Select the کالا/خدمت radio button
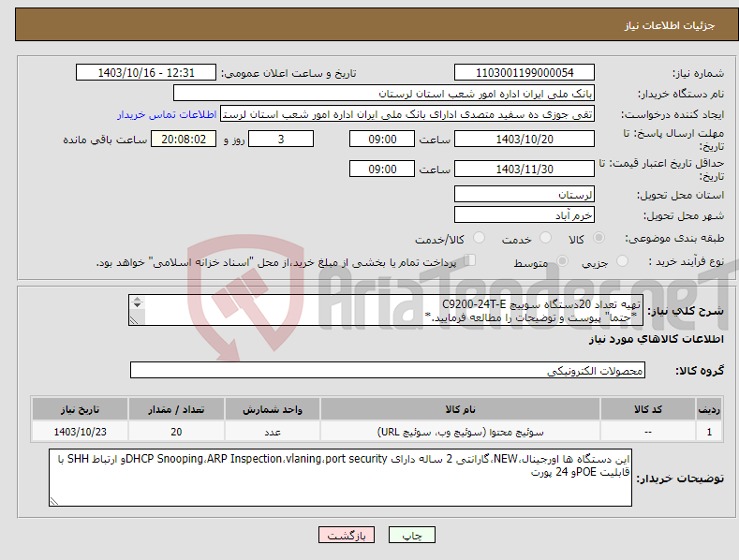 [479, 238]
